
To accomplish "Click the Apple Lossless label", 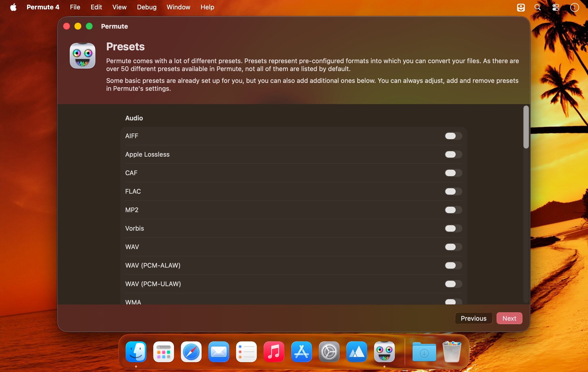I will (x=147, y=154).
